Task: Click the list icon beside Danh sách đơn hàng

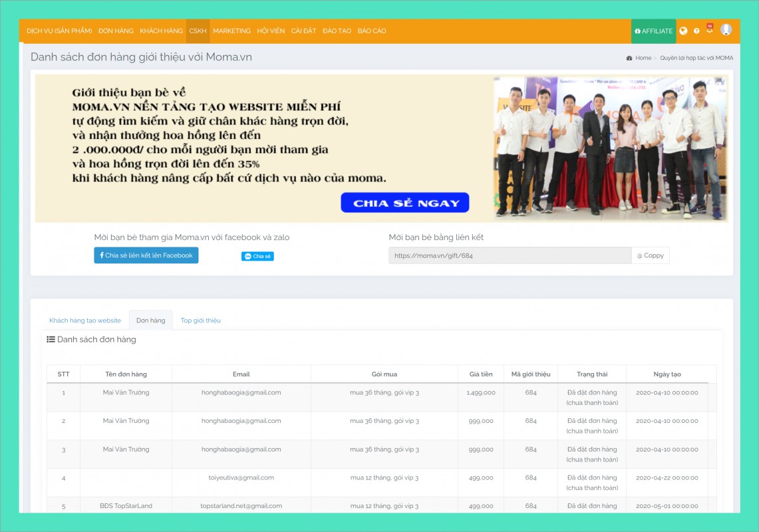Action: pos(51,339)
